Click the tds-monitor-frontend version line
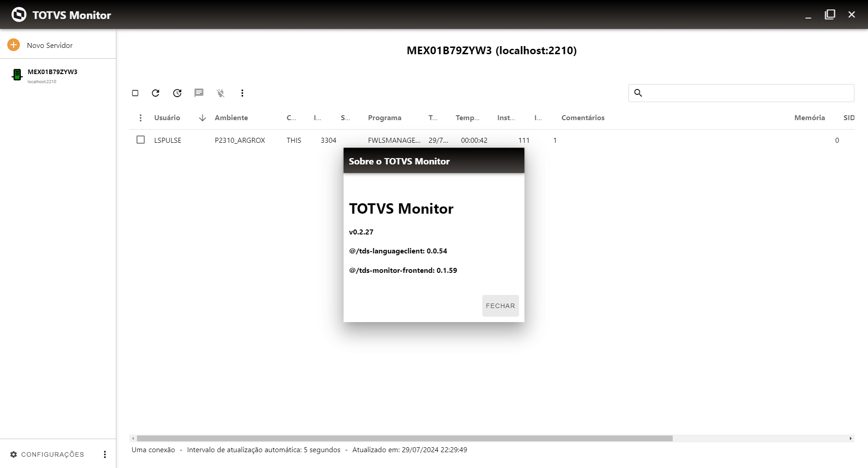 coord(403,271)
